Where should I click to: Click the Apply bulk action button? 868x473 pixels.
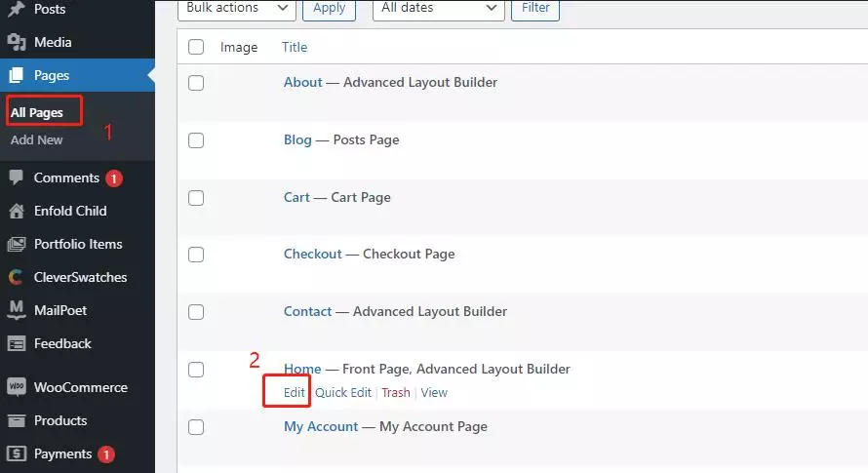[x=329, y=9]
